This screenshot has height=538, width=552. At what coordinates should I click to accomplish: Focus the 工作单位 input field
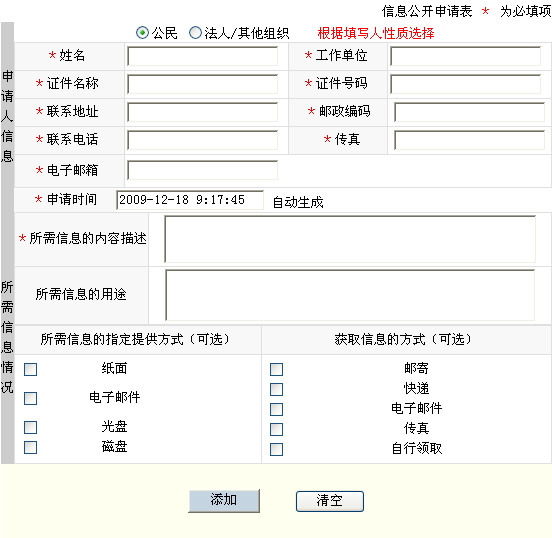[465, 56]
